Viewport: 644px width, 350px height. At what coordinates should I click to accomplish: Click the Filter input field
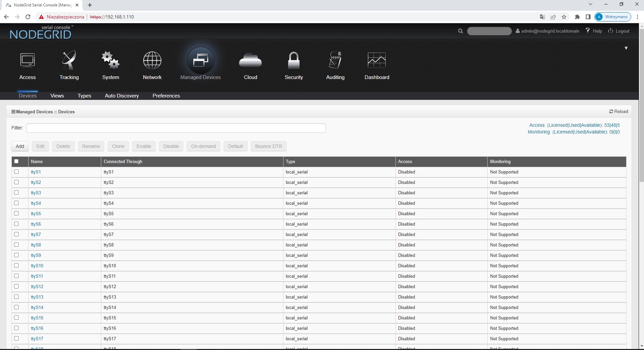(176, 128)
